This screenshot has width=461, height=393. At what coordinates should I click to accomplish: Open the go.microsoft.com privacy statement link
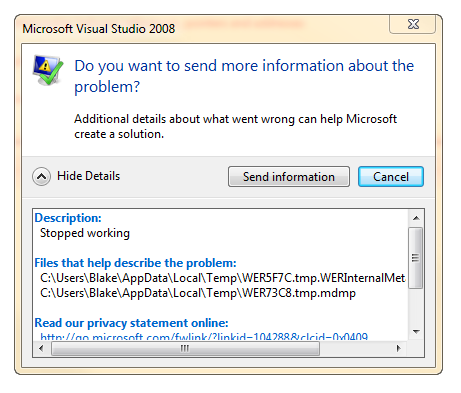pos(204,337)
